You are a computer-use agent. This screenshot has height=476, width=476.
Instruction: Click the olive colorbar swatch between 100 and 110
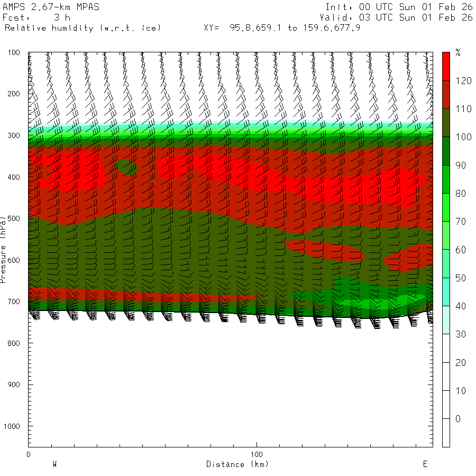(446, 123)
